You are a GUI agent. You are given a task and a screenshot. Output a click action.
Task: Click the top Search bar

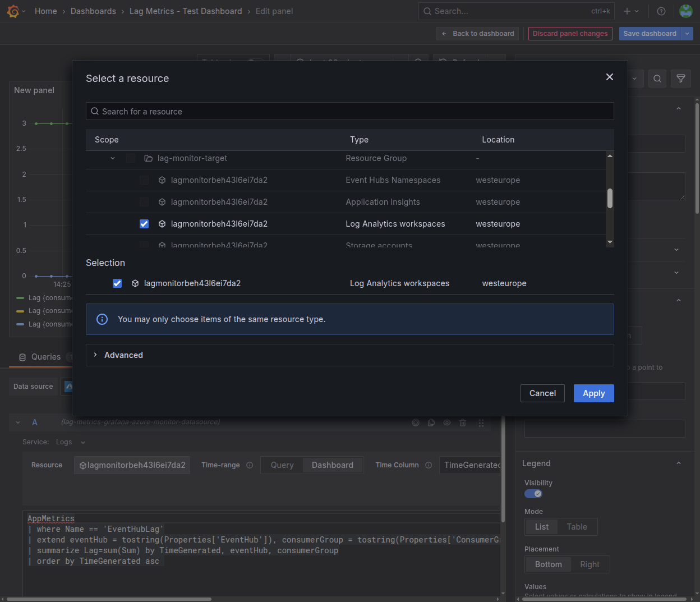pos(516,11)
